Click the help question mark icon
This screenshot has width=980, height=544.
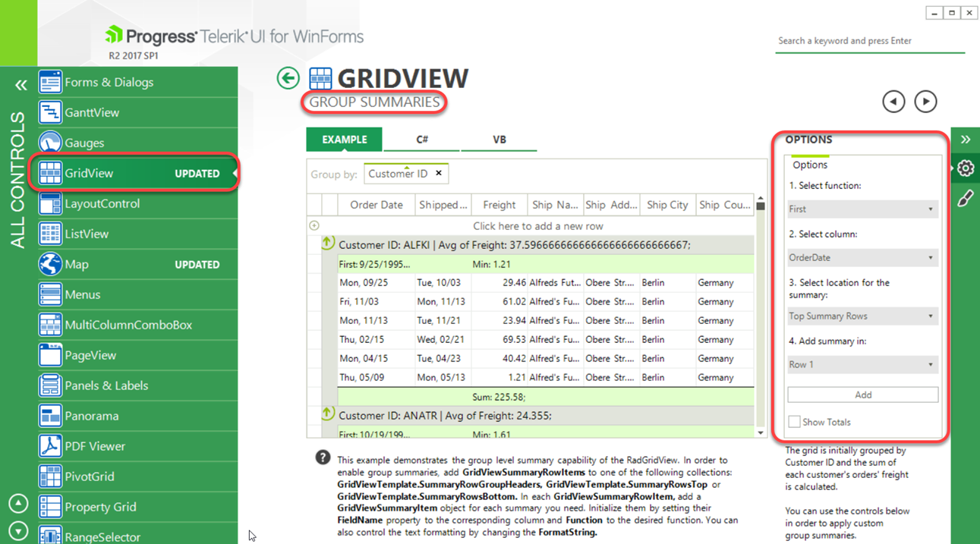point(323,458)
